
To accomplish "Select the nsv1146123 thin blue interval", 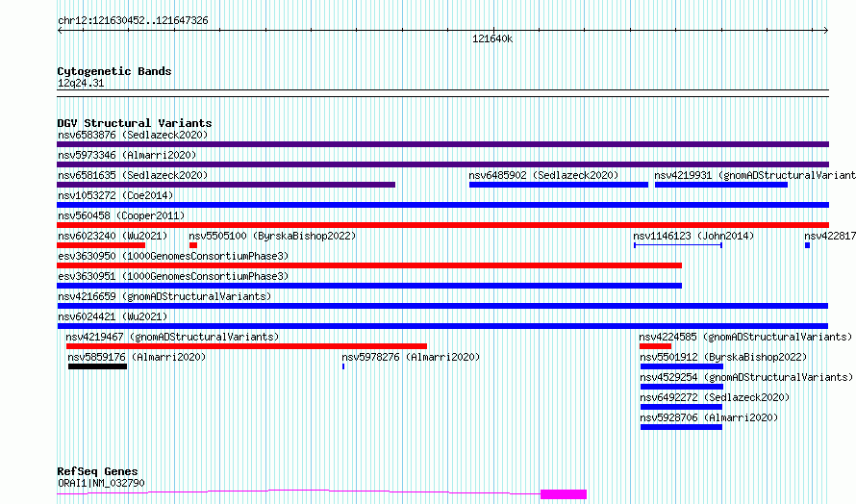I will [x=678, y=245].
